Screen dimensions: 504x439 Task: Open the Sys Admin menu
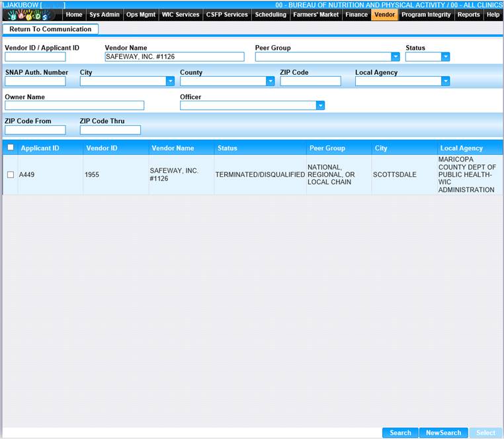pos(105,15)
